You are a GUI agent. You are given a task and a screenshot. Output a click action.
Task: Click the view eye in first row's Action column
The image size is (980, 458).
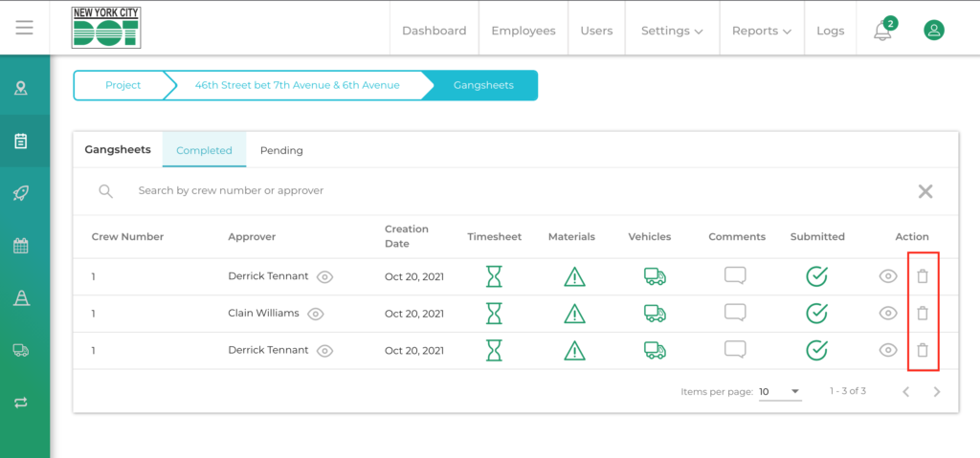click(x=888, y=276)
